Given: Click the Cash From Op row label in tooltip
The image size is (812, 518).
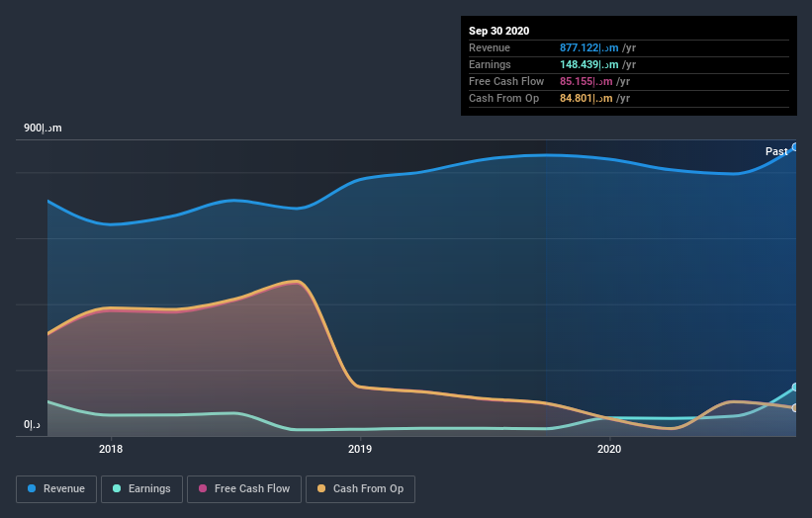Looking at the screenshot, I should pos(503,98).
